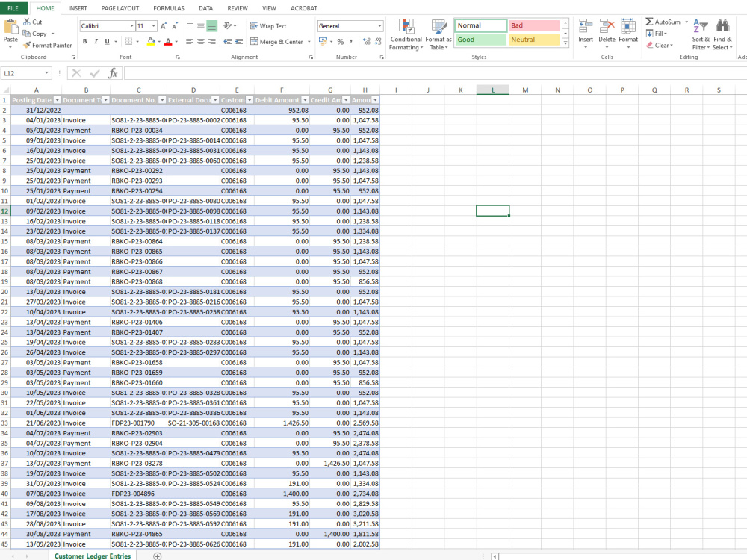
Task: Click Merge & Center
Action: 277,42
